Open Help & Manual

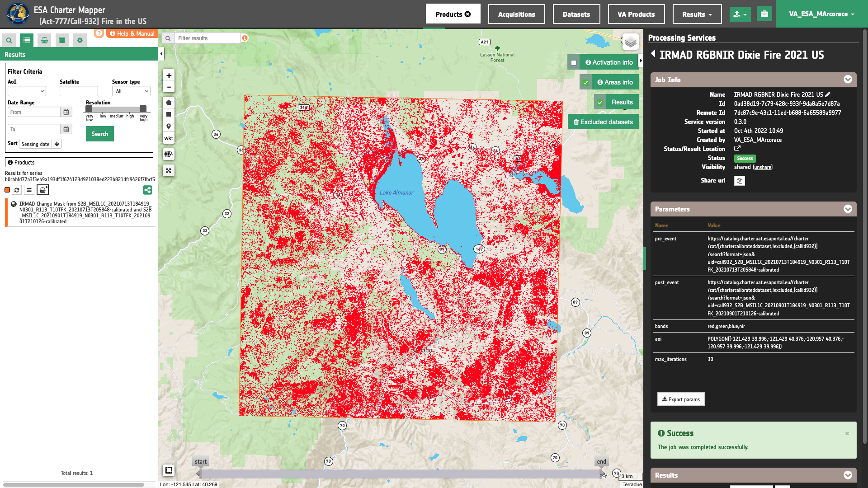pos(132,33)
